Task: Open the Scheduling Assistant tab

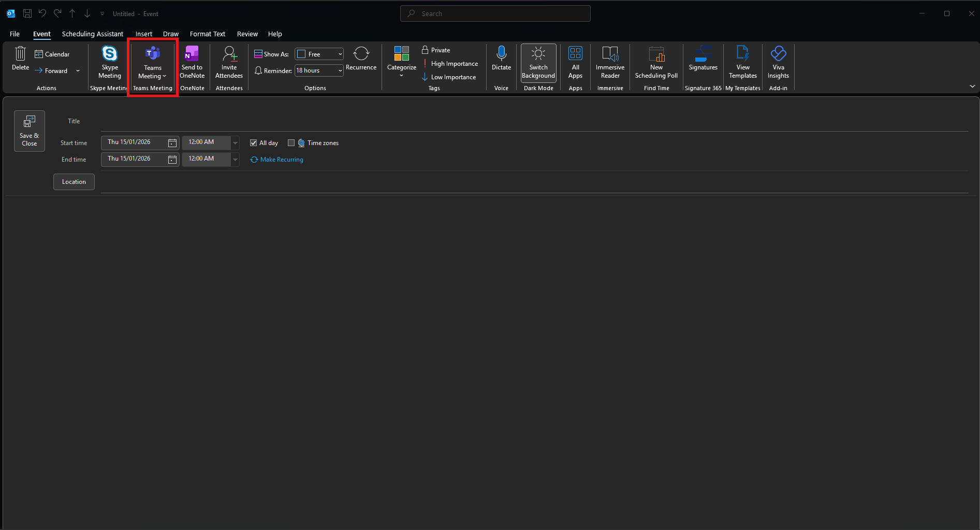Action: coord(92,34)
